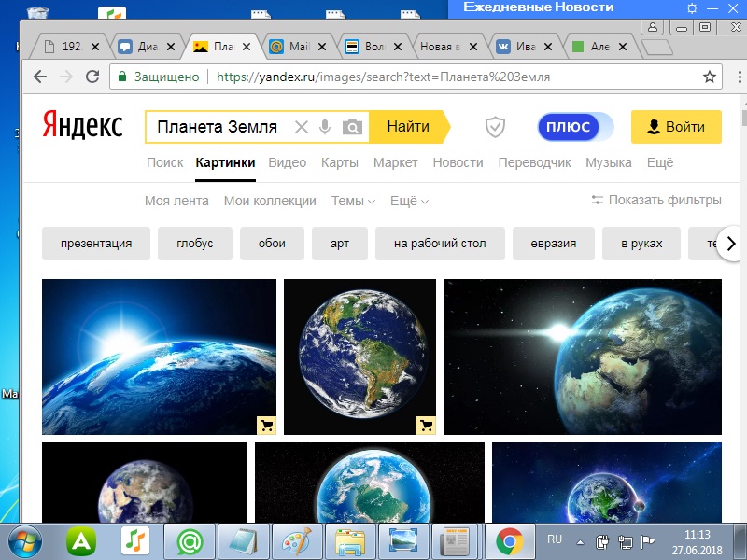Open the Chrome user profile icon
The image size is (747, 560).
(653, 27)
